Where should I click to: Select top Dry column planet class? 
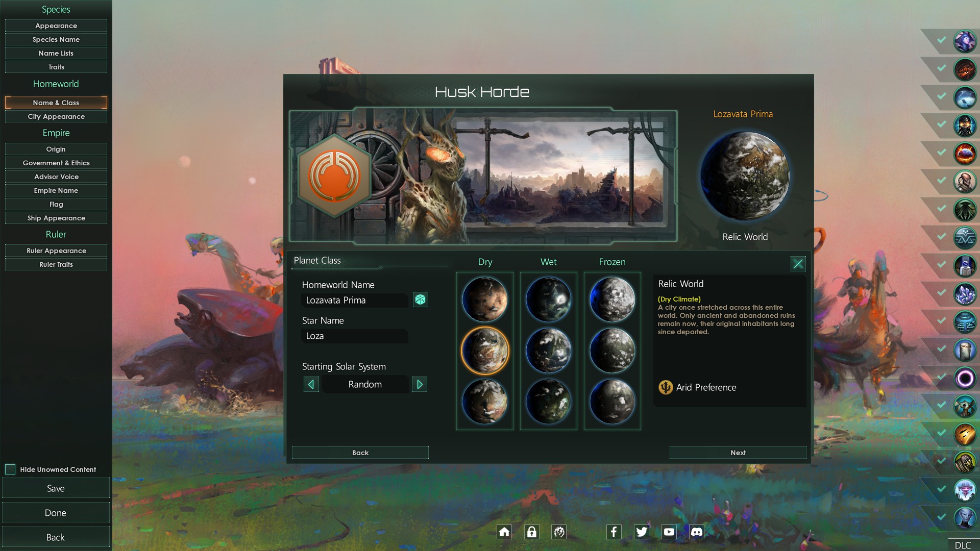coord(485,299)
